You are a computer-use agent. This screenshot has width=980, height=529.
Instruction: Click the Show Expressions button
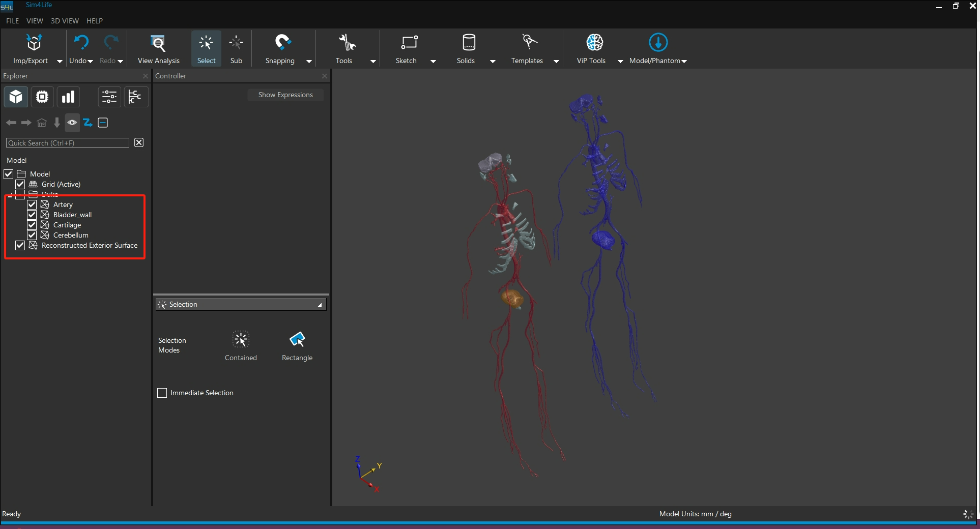click(x=285, y=95)
